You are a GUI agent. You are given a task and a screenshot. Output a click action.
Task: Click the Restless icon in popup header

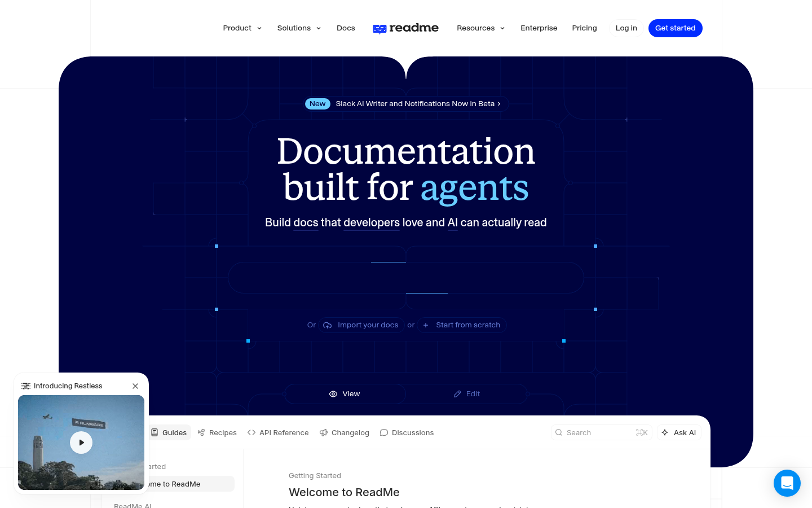pyautogui.click(x=26, y=386)
